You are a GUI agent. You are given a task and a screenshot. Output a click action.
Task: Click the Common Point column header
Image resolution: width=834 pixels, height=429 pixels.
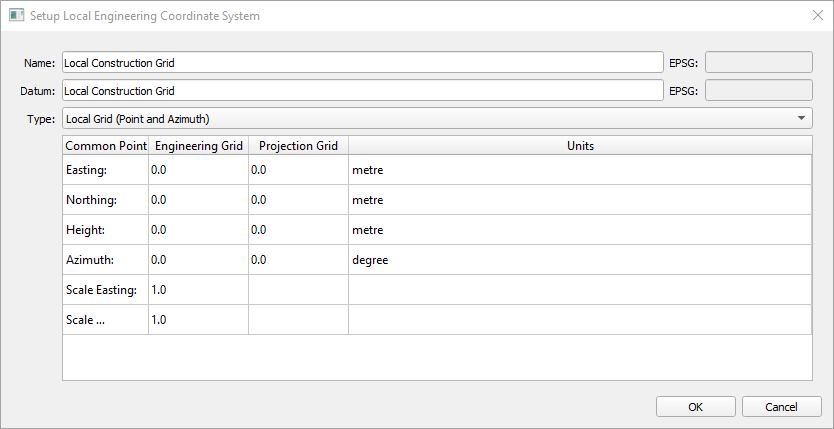click(106, 146)
